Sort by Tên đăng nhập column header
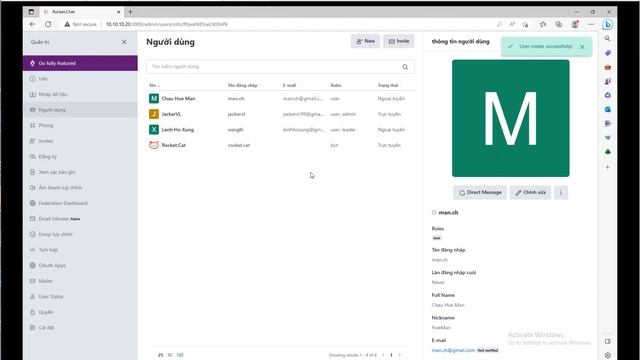The width and height of the screenshot is (640, 360). (243, 85)
